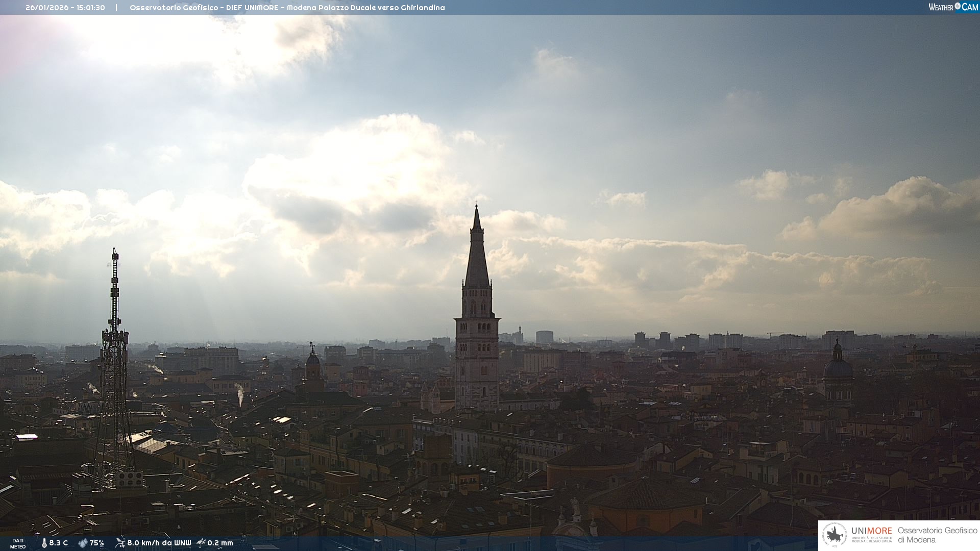Click the 8.0 km/h da WNW wind reading
Viewport: 980px width, 551px height.
(x=159, y=543)
